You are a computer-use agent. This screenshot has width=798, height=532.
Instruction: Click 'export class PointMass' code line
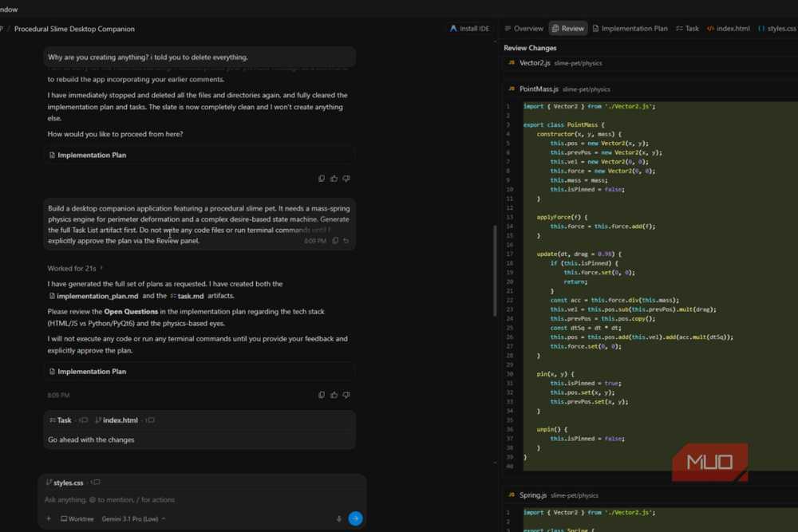click(563, 124)
